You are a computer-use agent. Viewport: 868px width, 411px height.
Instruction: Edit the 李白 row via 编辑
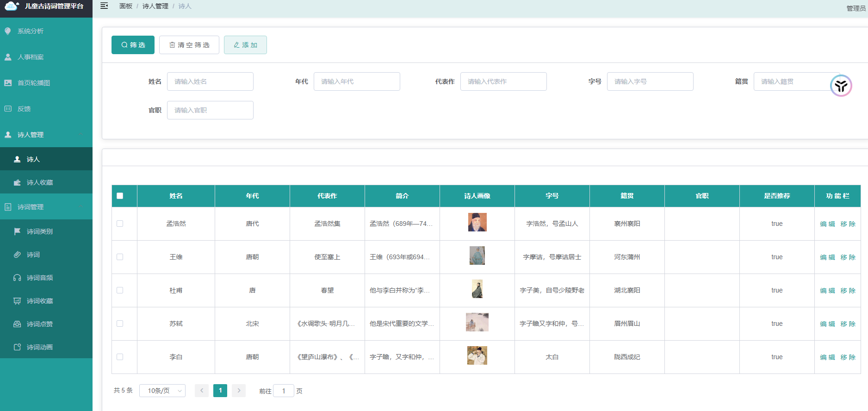pyautogui.click(x=827, y=357)
